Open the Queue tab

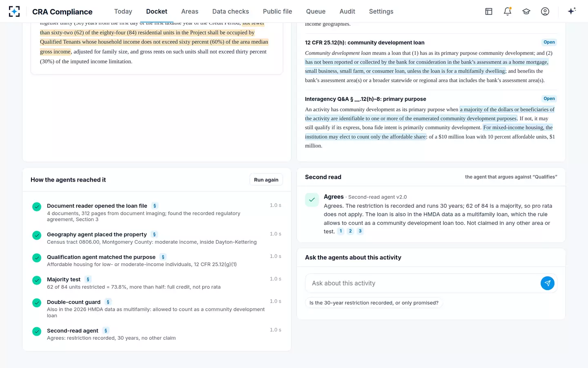pyautogui.click(x=316, y=11)
